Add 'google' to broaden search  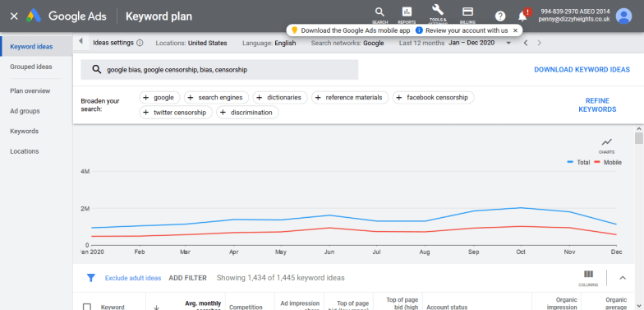pos(159,97)
